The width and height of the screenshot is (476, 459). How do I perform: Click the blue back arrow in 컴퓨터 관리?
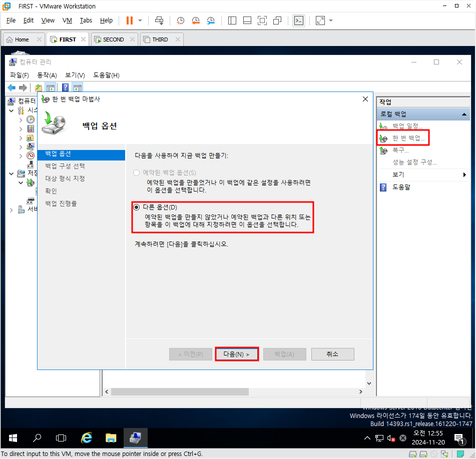point(12,88)
